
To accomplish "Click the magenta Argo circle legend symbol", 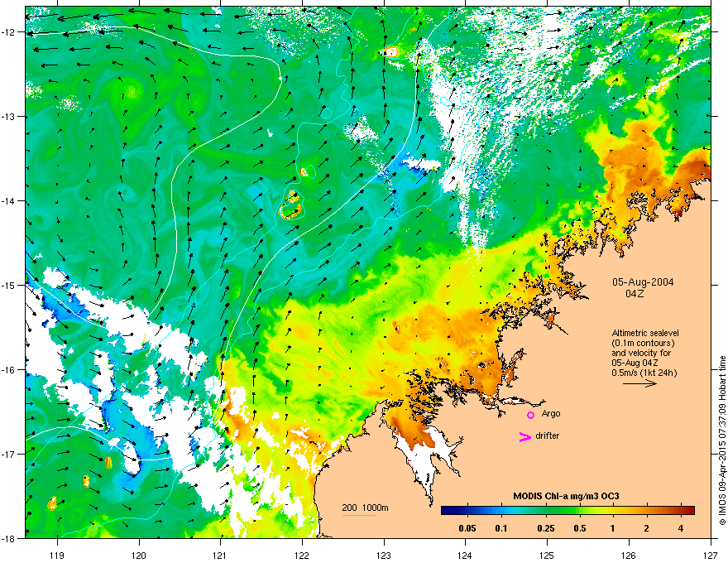I will pyautogui.click(x=530, y=415).
